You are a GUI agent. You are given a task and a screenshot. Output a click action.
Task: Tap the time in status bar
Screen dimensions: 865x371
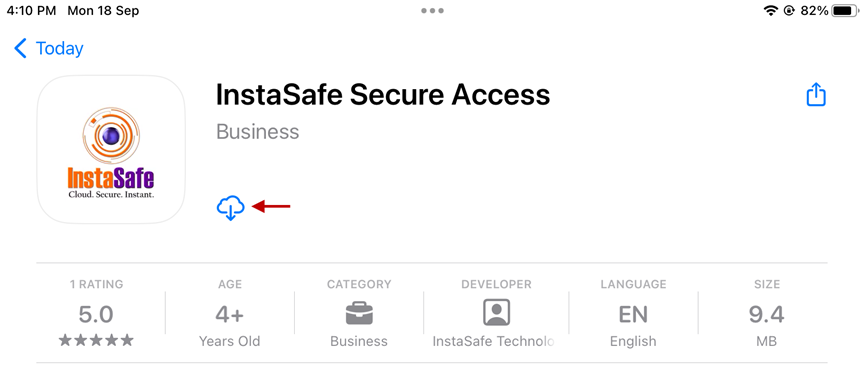(x=31, y=11)
